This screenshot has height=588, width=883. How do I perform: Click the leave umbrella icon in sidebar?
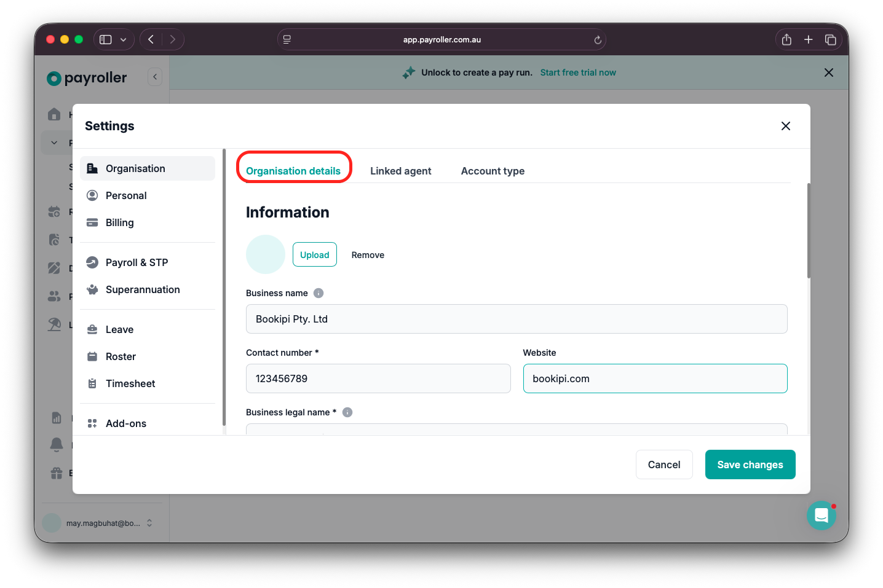pos(54,324)
